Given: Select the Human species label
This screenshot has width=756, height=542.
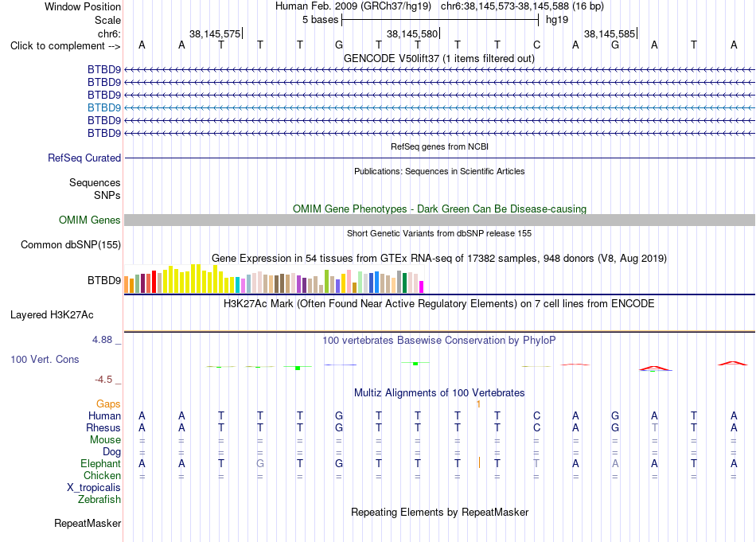Looking at the screenshot, I should (104, 415).
